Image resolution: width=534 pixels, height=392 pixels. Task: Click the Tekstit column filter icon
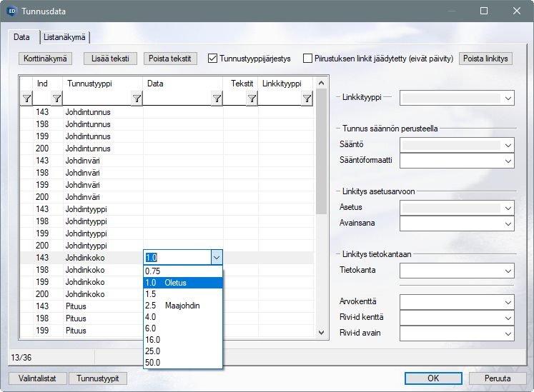point(252,99)
